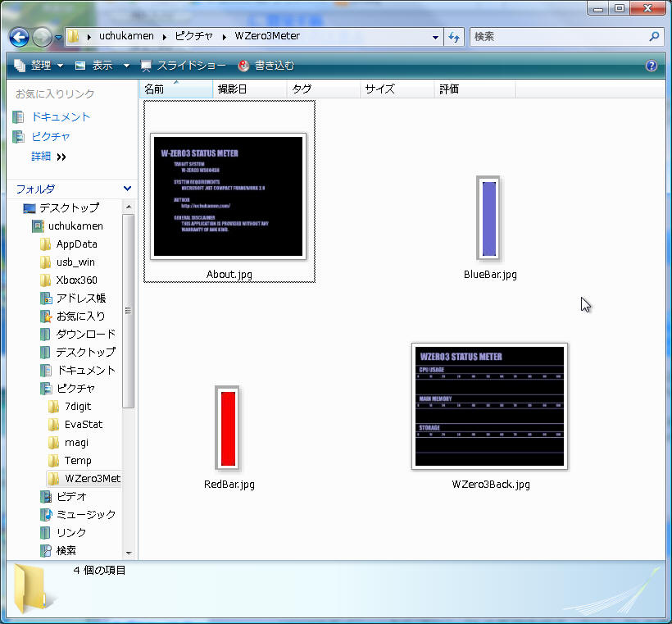The image size is (672, 624).
Task: Sort by タグ column header
Action: click(324, 89)
